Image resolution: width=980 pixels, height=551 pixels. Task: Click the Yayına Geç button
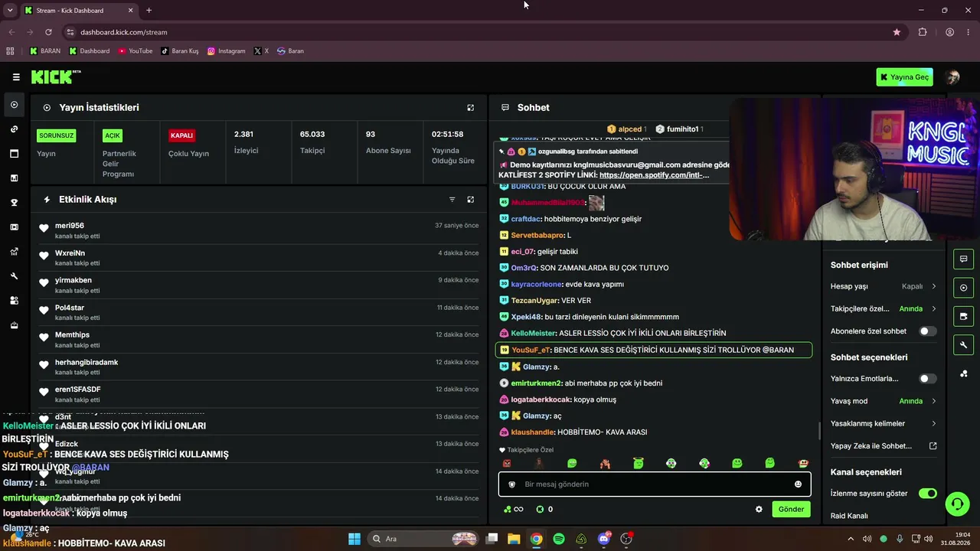[904, 77]
